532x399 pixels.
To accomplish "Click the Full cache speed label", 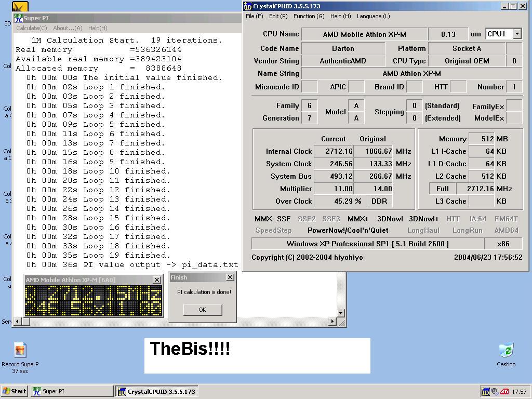I will 443,189.
